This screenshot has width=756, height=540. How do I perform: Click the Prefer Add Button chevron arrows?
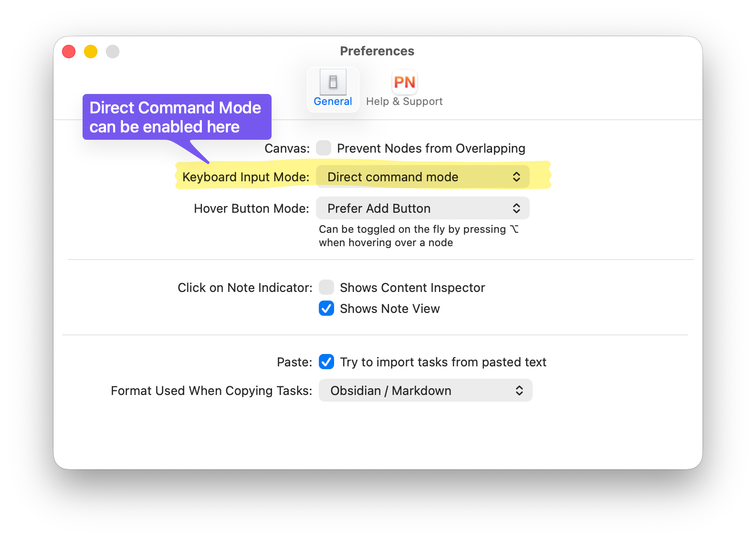pos(516,208)
